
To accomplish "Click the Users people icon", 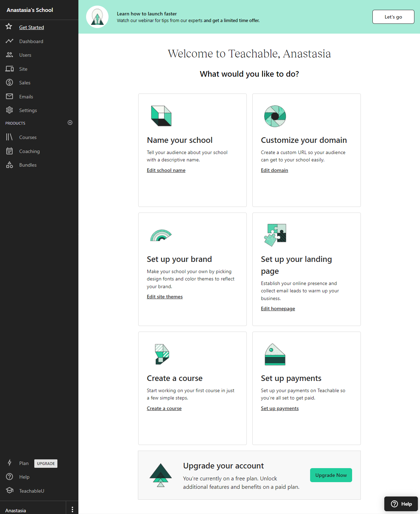I will tap(9, 55).
